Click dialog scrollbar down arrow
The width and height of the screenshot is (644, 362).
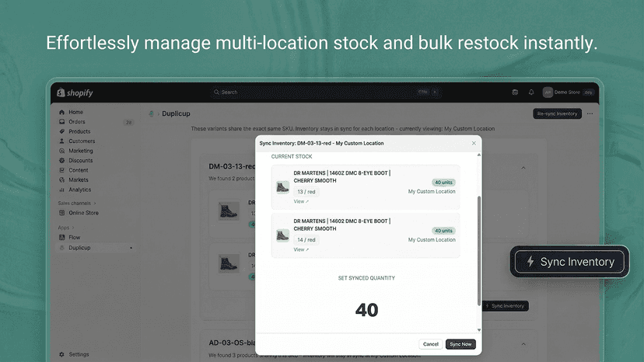[x=479, y=330]
